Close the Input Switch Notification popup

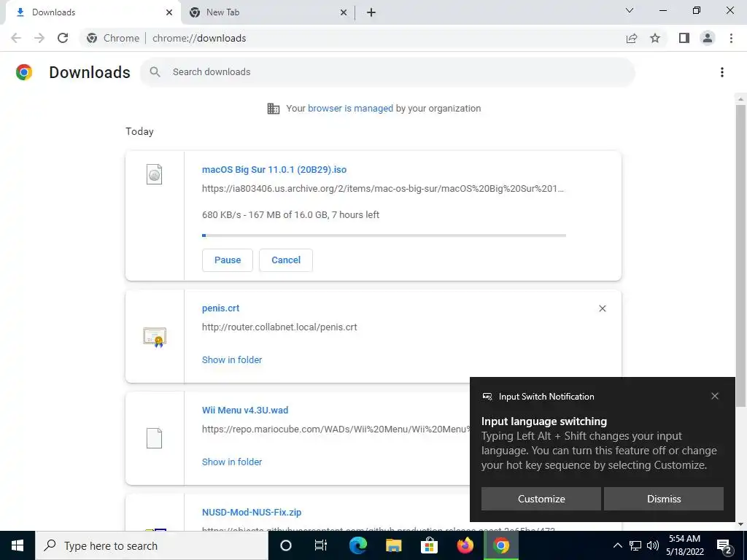coord(715,396)
